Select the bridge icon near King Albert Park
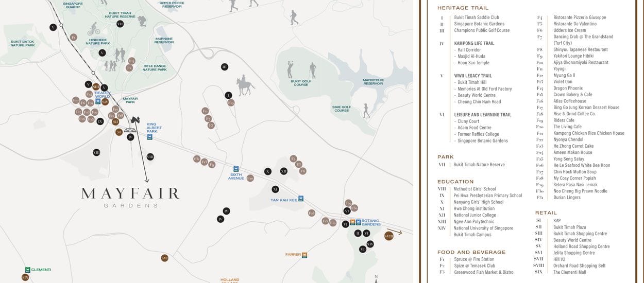 click(x=130, y=129)
